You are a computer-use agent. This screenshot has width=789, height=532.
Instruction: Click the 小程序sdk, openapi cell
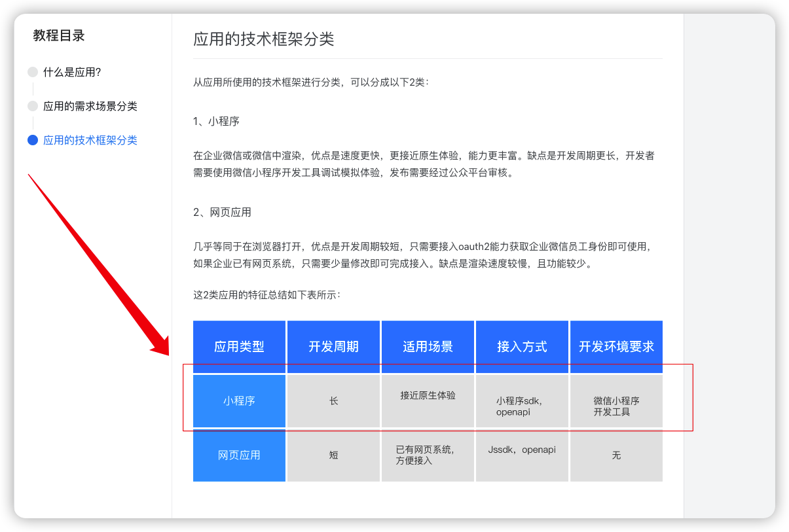point(522,401)
